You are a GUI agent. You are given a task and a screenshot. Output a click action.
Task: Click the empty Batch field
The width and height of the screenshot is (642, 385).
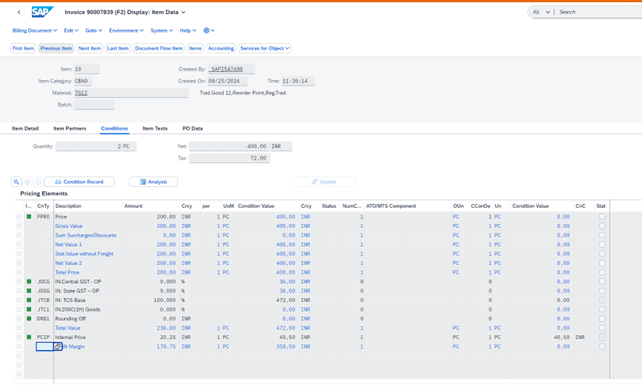[x=94, y=105]
